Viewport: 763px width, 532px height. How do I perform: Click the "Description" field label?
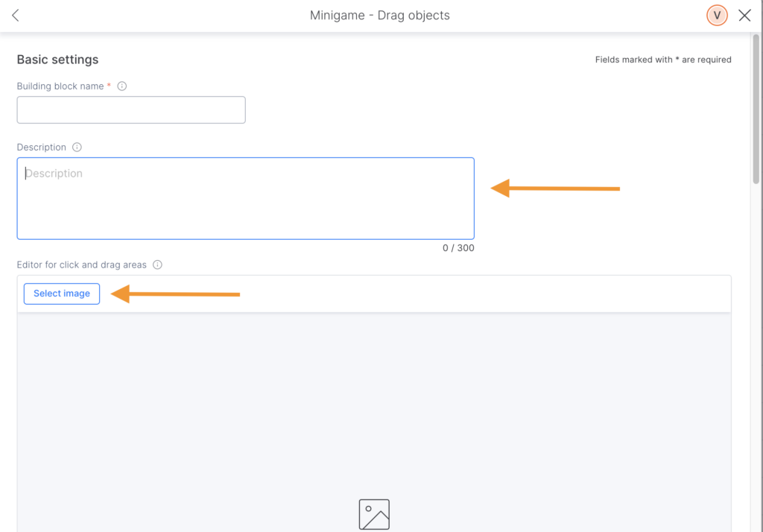tap(42, 148)
